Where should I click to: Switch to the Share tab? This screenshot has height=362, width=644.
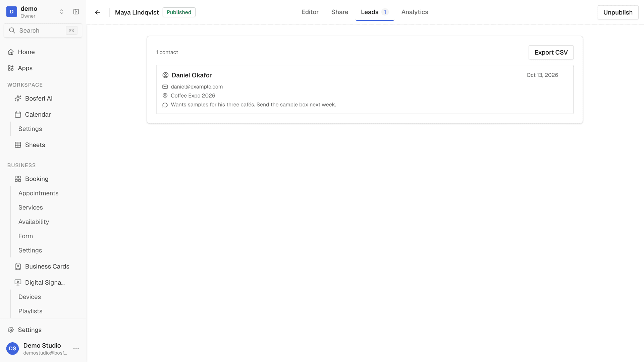click(x=340, y=12)
